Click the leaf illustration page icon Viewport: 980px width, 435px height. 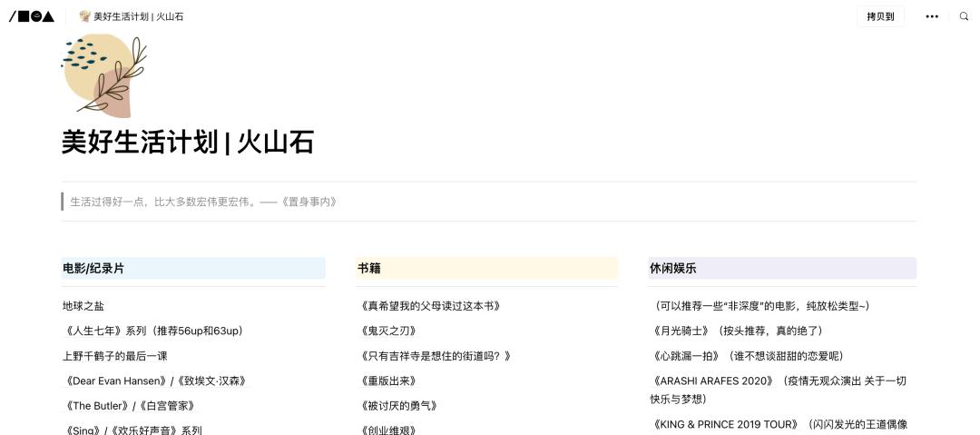[x=104, y=76]
